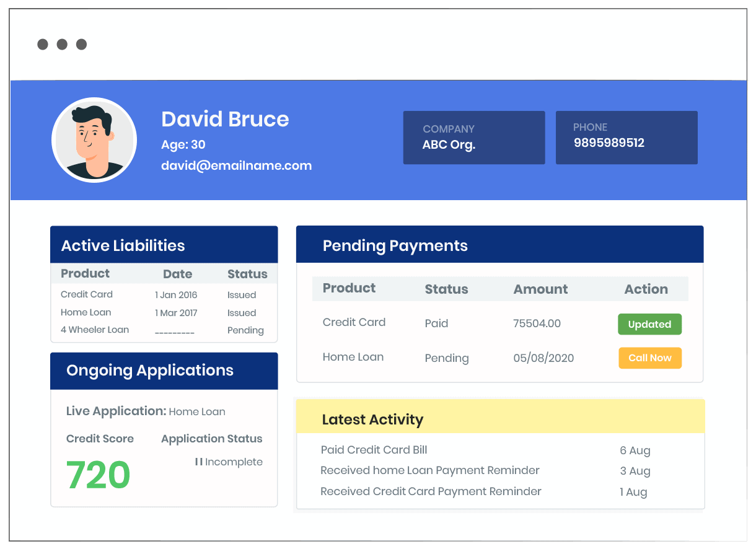Select the PHONE info card

(x=626, y=138)
